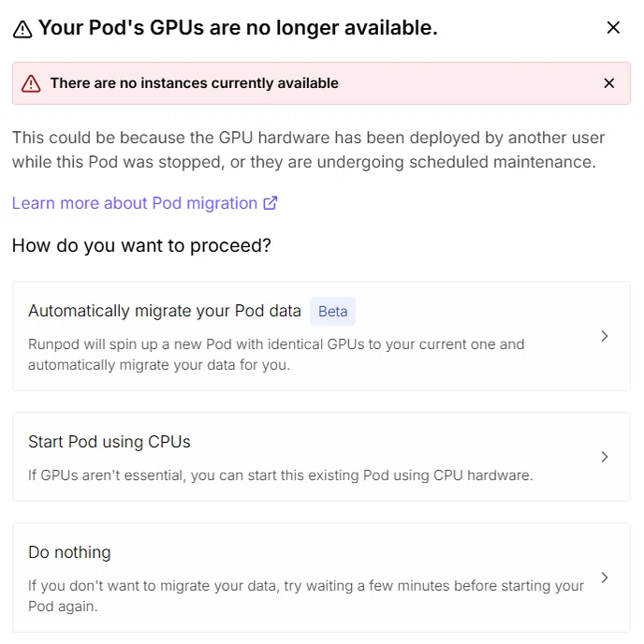Dismiss the no instances available alert

coord(609,83)
